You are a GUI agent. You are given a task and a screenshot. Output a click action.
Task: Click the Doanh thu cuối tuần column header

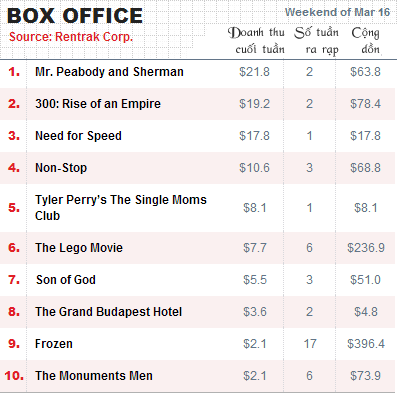(x=256, y=41)
